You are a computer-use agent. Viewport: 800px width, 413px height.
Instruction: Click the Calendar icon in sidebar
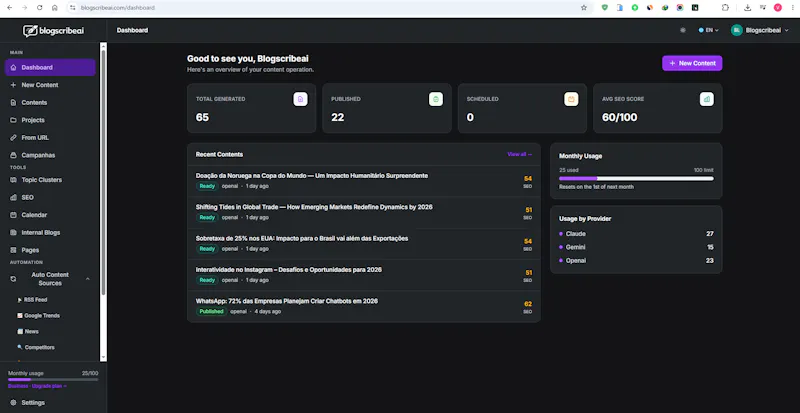click(x=13, y=215)
